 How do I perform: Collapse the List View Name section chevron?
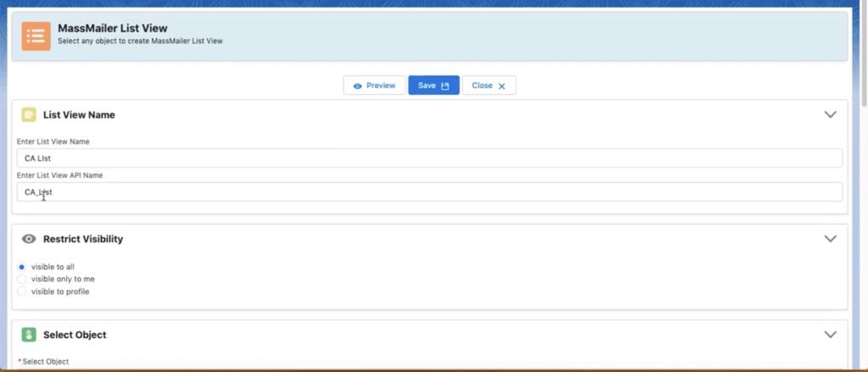[x=830, y=114]
